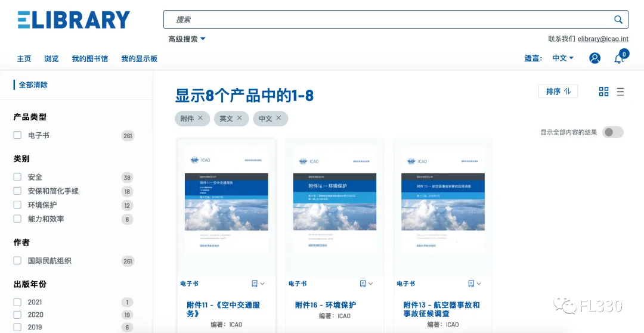Check the 2021 publication year box
Viewport: 644px width, 333px height.
click(17, 302)
